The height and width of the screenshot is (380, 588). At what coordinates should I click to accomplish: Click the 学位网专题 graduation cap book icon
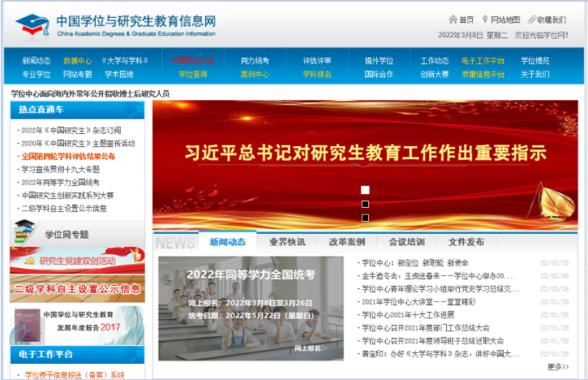(x=28, y=233)
